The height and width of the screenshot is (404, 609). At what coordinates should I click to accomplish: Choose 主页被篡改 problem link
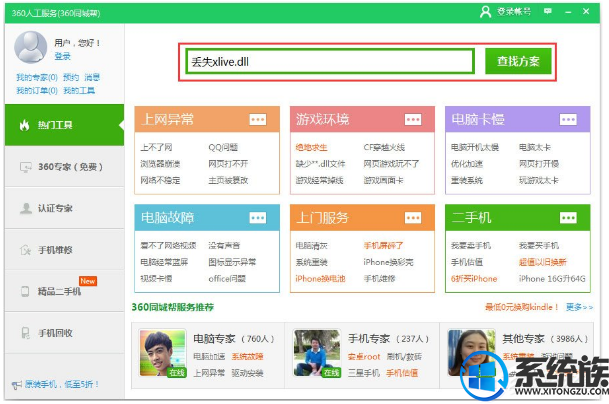[228, 180]
